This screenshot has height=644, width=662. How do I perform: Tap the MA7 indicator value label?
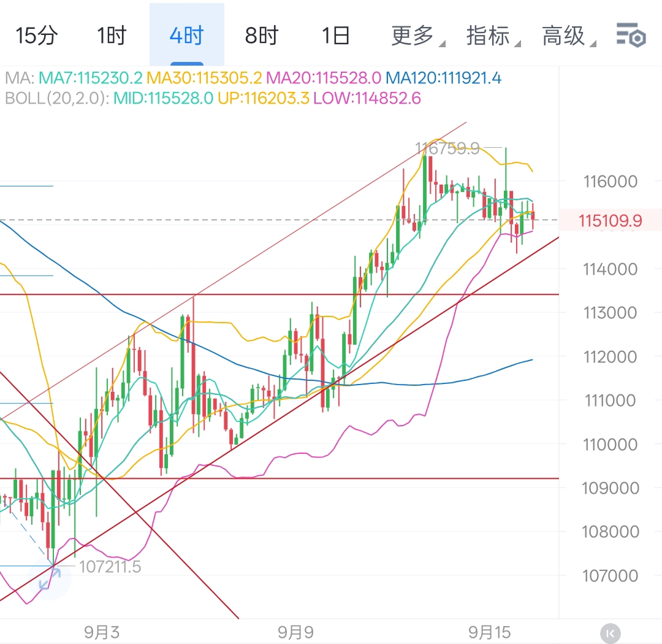point(91,79)
